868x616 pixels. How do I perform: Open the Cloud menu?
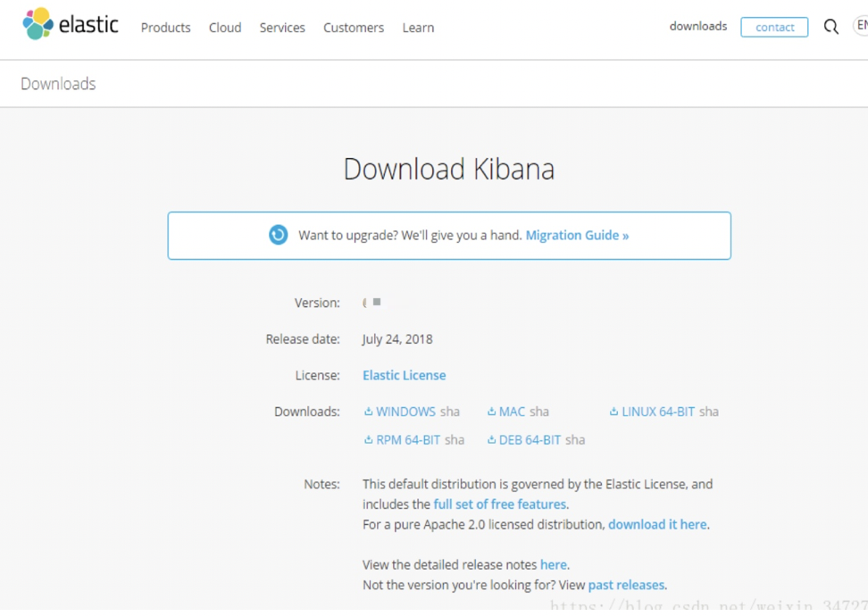coord(225,28)
